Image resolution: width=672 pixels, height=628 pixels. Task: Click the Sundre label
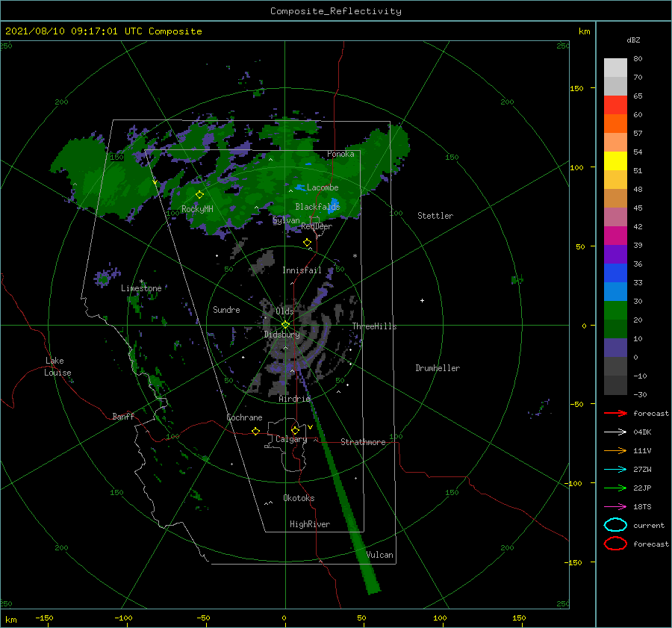[226, 309]
